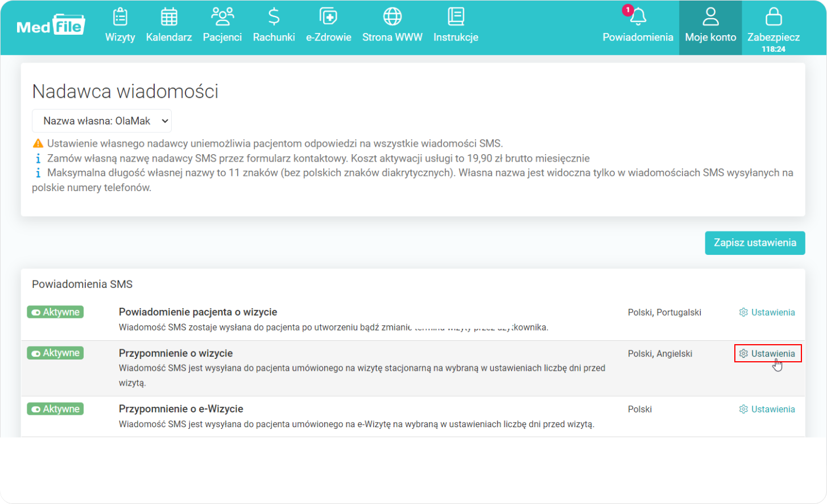This screenshot has width=827, height=504.
Task: Open e-Zdrowie medical icon
Action: click(x=329, y=16)
